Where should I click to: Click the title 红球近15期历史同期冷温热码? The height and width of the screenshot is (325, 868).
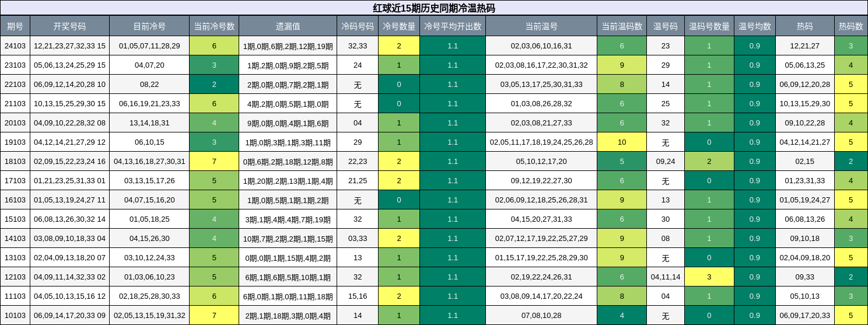(434, 8)
